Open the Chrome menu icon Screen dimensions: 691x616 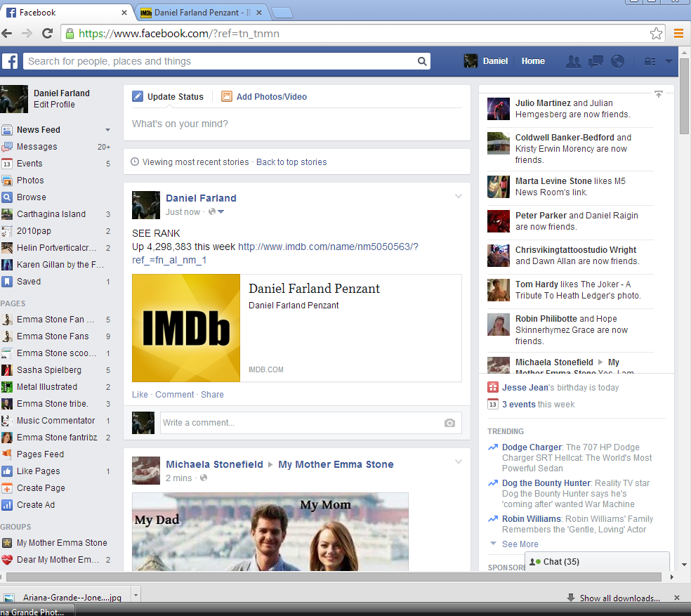(x=678, y=34)
